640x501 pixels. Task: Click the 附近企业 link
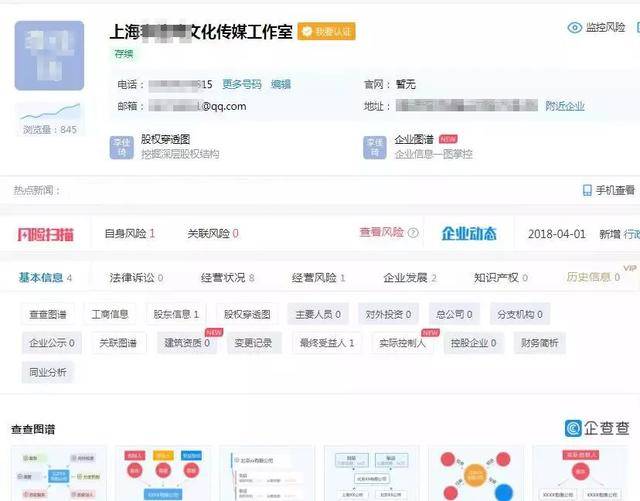pos(565,106)
